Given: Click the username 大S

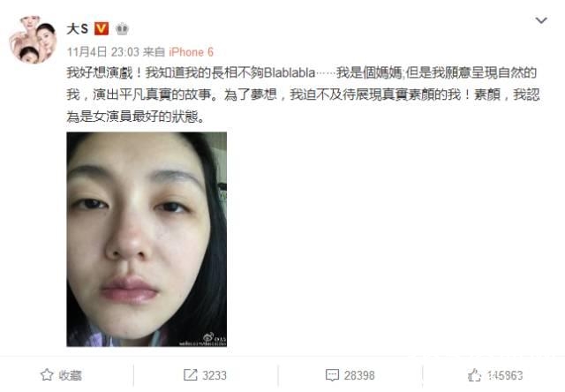Looking at the screenshot, I should click(x=78, y=29).
